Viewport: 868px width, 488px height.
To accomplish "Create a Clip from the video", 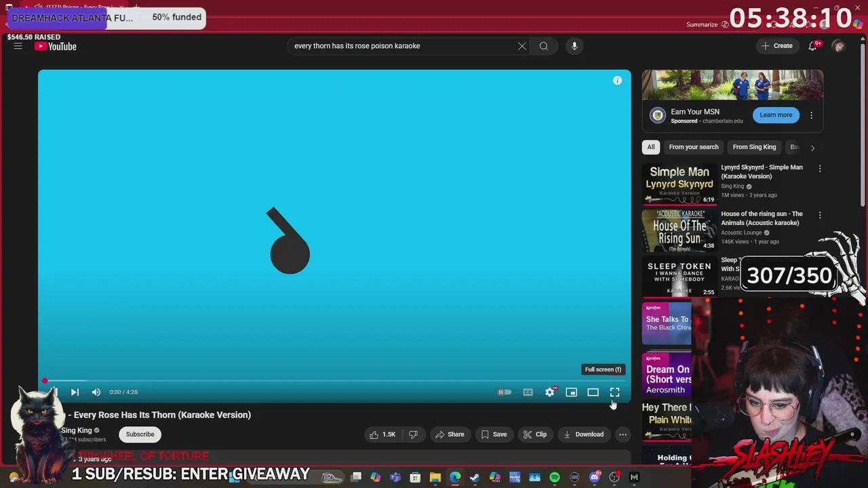I will [x=535, y=434].
